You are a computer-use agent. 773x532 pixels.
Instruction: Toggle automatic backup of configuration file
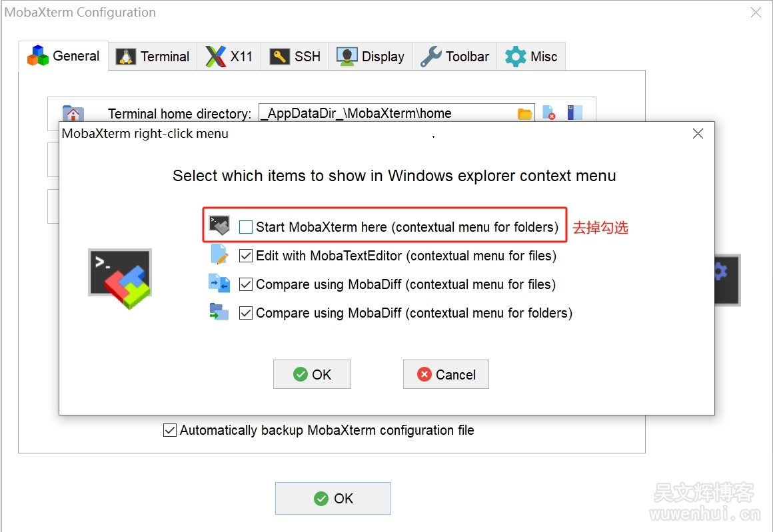tap(171, 430)
